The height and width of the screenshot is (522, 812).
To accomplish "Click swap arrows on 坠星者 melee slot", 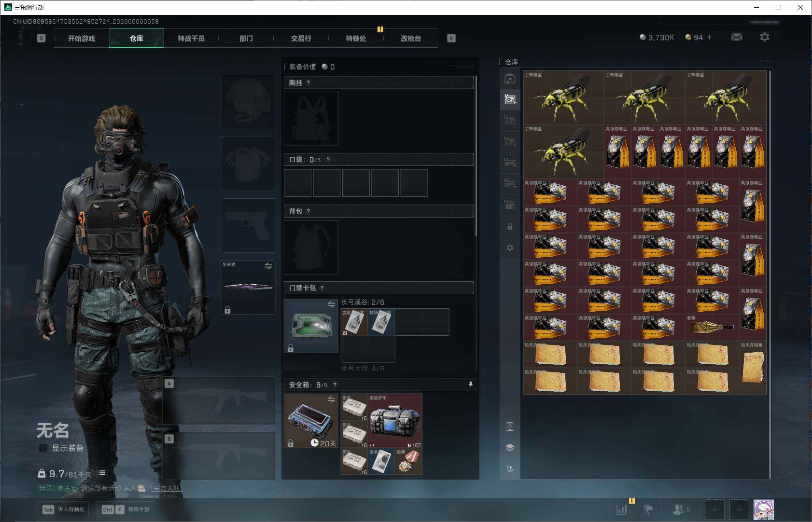I will point(268,266).
